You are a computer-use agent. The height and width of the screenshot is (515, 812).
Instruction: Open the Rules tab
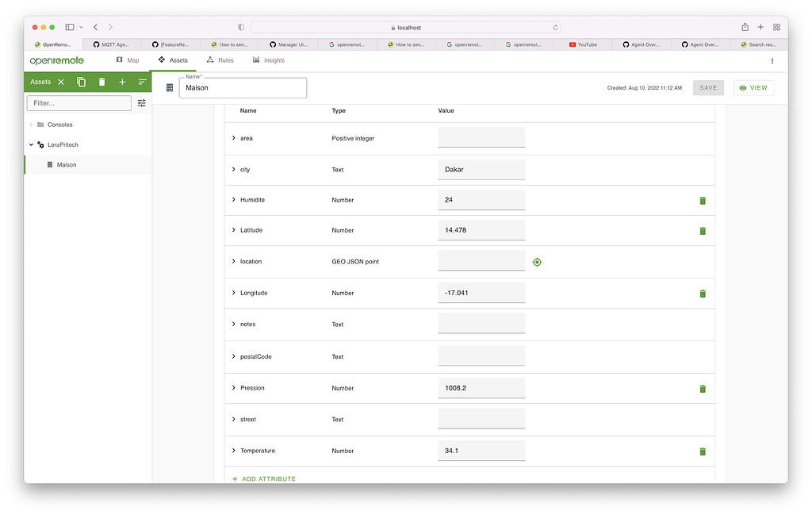point(220,60)
